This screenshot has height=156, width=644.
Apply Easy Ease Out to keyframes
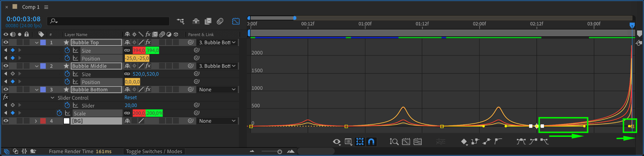tap(545, 142)
